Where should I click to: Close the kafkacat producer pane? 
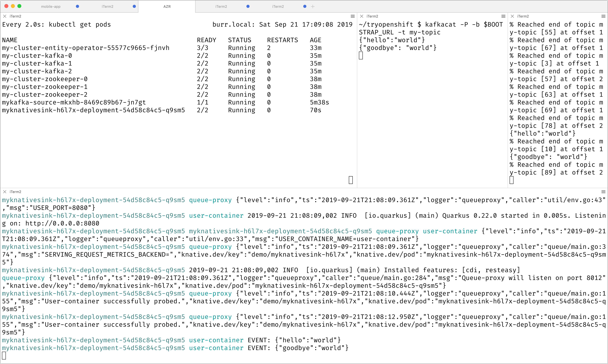[361, 16]
